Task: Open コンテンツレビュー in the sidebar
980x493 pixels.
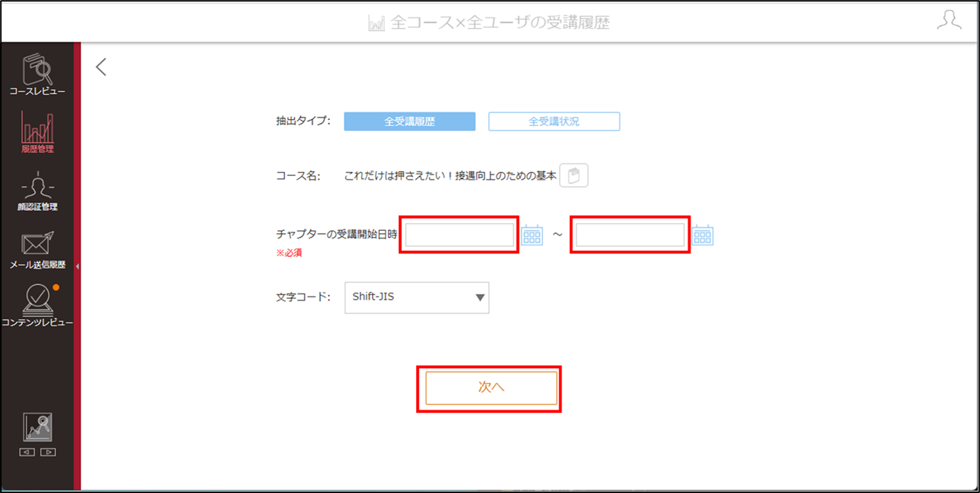Action: 37,306
